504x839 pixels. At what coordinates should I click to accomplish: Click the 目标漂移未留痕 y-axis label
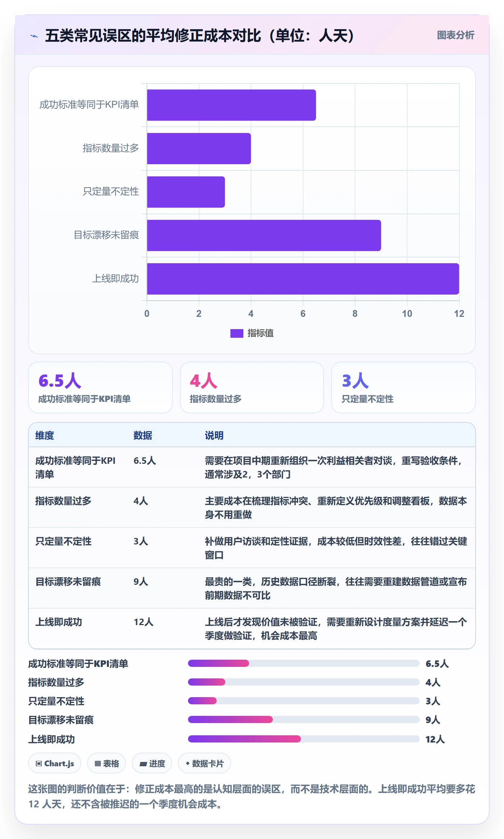pos(106,235)
